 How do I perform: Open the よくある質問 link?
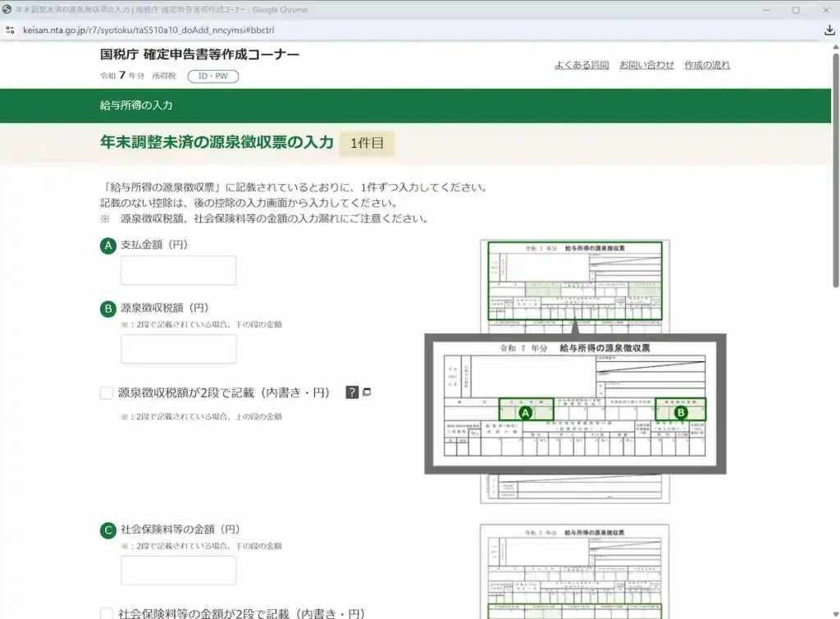tap(582, 65)
